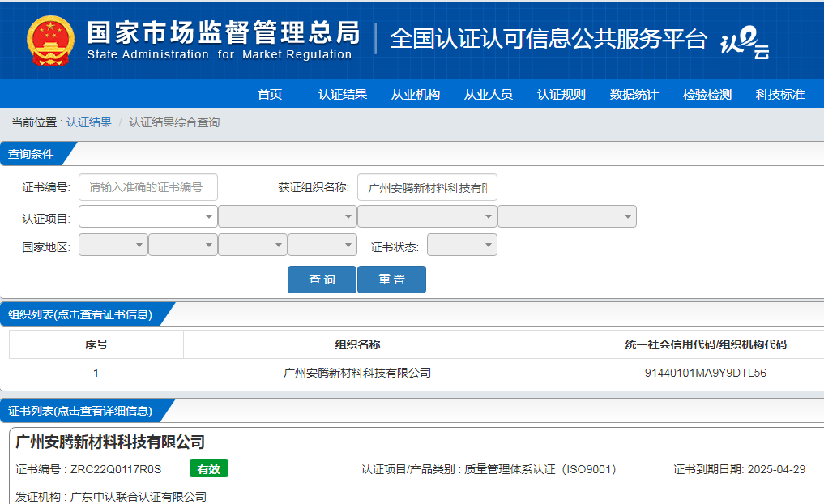Click 全国认证认可信息公共服务平台 title
This screenshot has height=504, width=824.
pos(548,39)
